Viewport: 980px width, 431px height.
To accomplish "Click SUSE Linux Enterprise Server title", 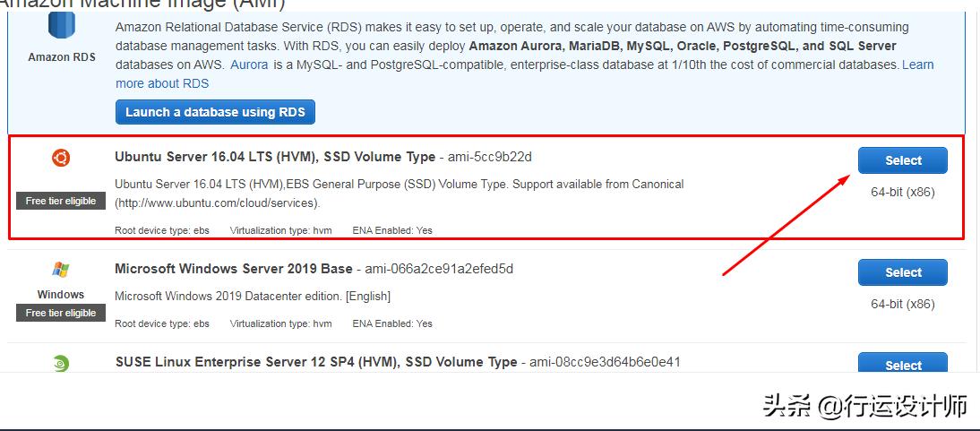I will pyautogui.click(x=316, y=362).
